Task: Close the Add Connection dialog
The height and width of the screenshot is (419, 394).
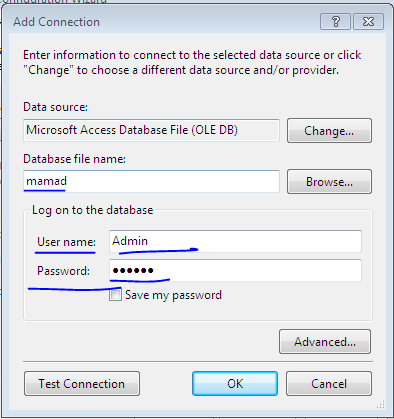Action: 368,22
